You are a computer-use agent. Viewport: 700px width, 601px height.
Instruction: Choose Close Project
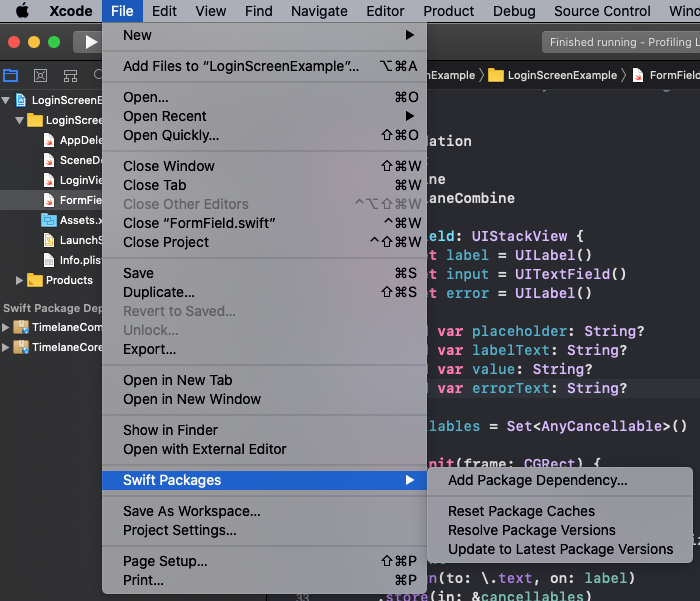264,242
